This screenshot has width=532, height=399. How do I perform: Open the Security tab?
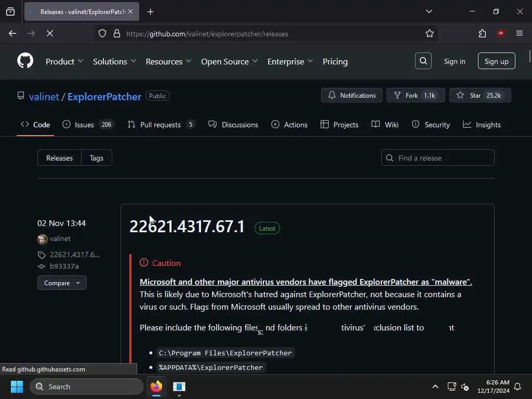(431, 125)
